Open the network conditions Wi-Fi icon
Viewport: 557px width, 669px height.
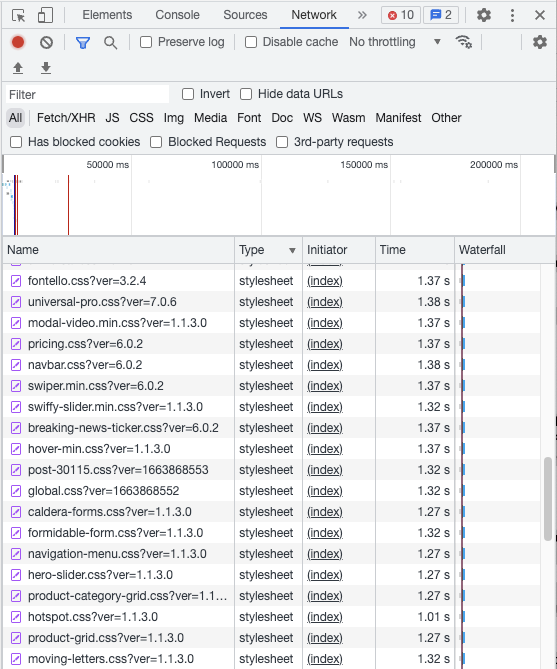(464, 42)
